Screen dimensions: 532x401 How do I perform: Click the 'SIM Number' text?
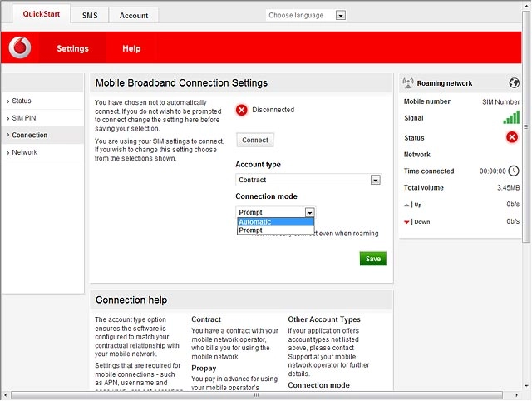(500, 101)
